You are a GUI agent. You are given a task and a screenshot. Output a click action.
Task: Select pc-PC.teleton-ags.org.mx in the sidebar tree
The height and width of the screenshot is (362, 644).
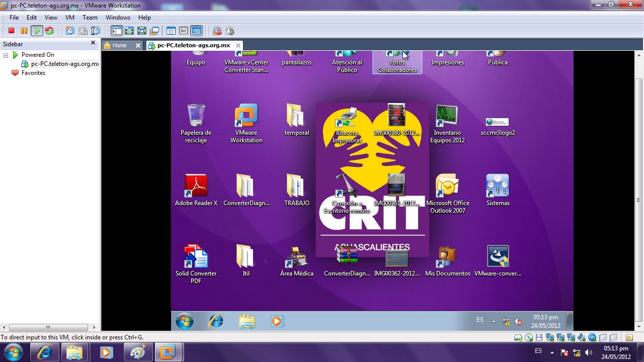(x=64, y=64)
